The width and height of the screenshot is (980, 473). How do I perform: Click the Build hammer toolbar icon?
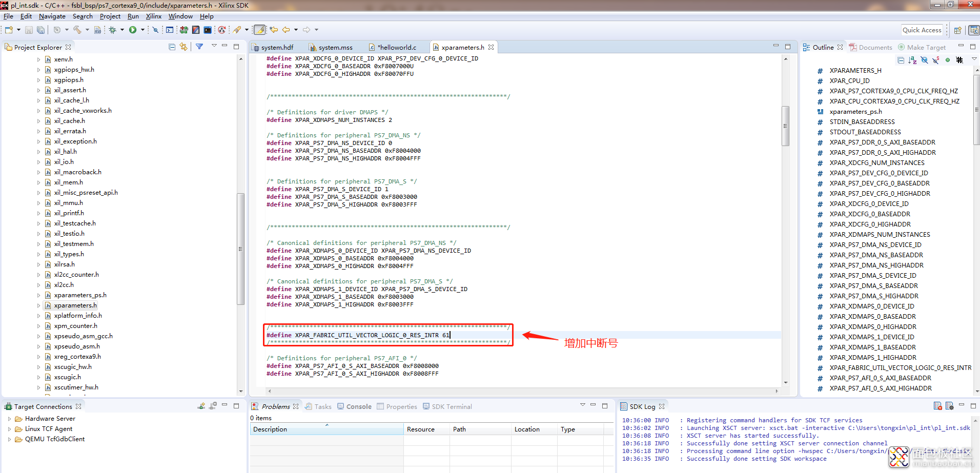[x=77, y=30]
